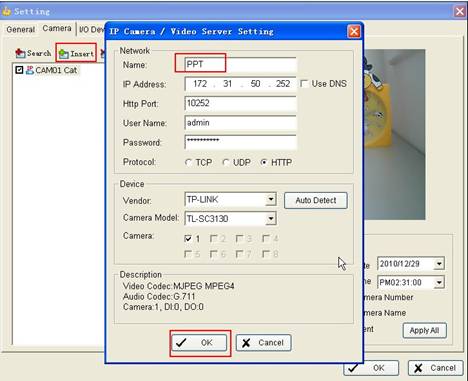The height and width of the screenshot is (381, 468).
Task: Click the Setting window title icon
Action: [6, 11]
